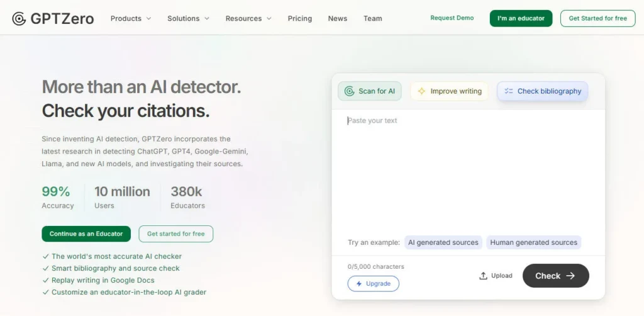The width and height of the screenshot is (644, 316).
Task: Click the 10 million Users statistic
Action: pyautogui.click(x=122, y=197)
